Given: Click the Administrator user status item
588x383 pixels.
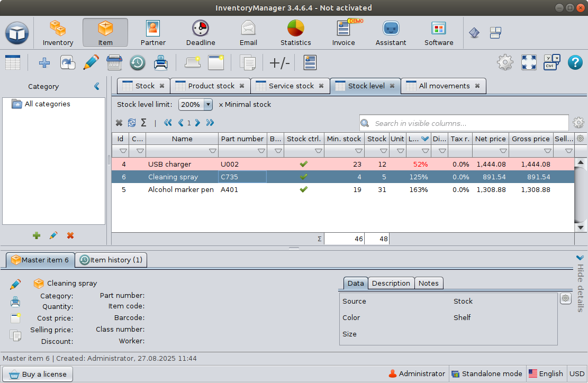Looking at the screenshot, I should click(x=417, y=373).
